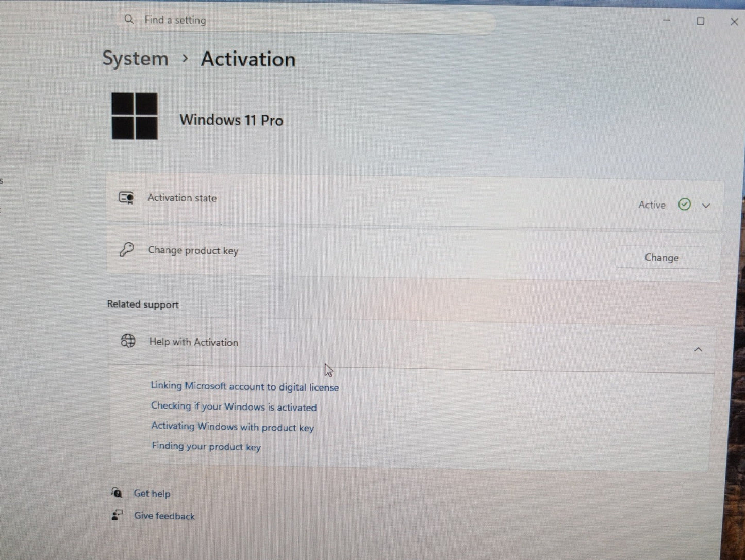Screen dimensions: 745x560
Task: Click the Give feedback icon
Action: [117, 515]
